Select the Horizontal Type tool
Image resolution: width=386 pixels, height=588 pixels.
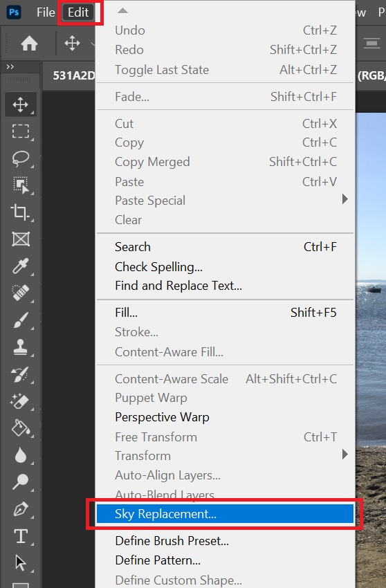[x=20, y=536]
